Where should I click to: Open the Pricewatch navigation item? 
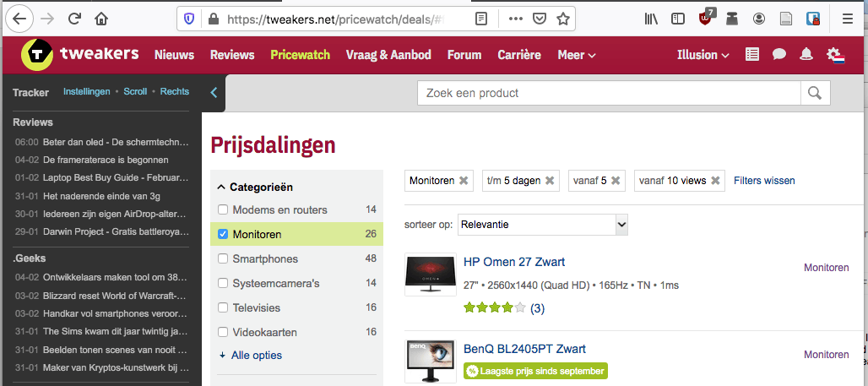coord(300,55)
